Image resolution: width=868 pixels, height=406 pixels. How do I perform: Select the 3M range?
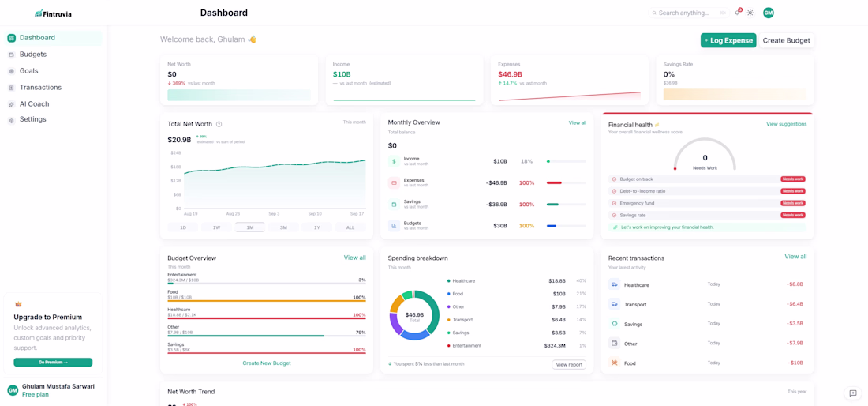283,227
